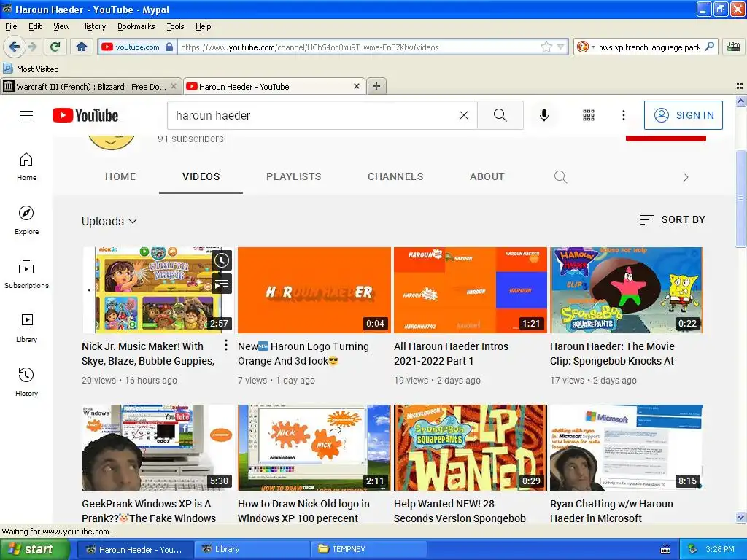
Task: Submit the YouTube search
Action: (500, 115)
